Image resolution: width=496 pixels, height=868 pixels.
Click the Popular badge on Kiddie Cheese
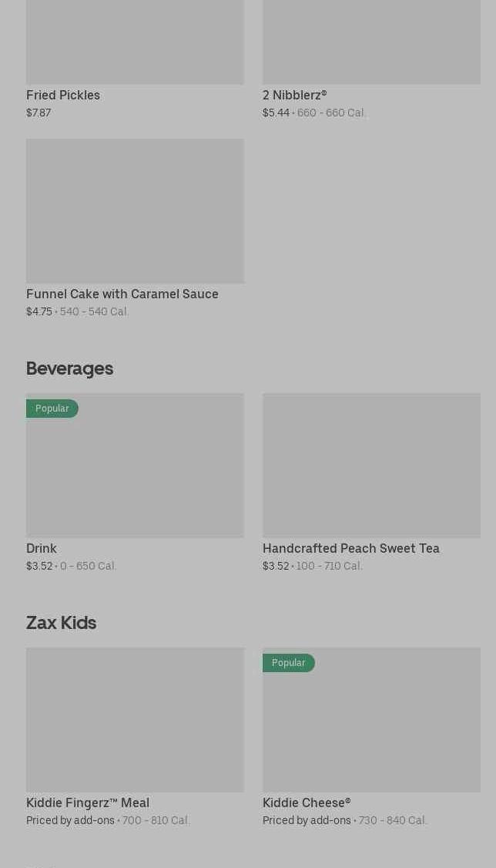[289, 663]
